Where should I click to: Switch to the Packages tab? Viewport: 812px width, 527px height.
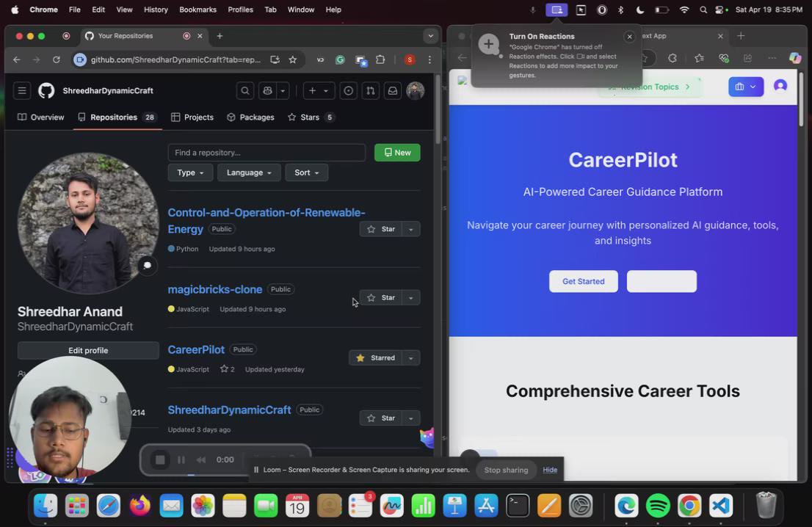click(250, 117)
